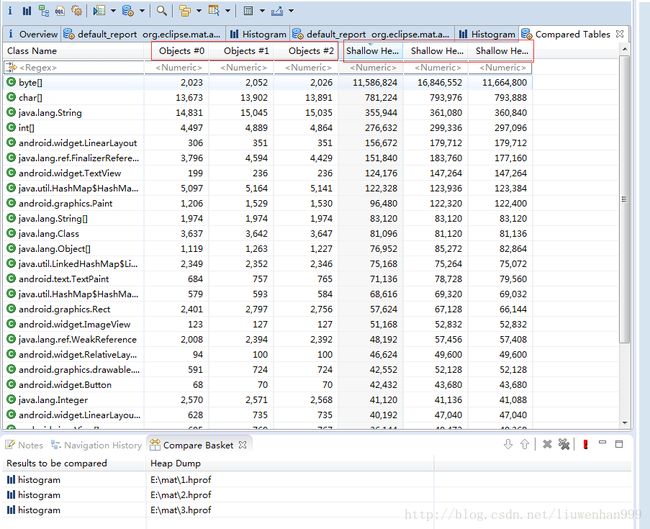Click the shallow heap value 16,846,552
This screenshot has height=529, width=650.
439,83
